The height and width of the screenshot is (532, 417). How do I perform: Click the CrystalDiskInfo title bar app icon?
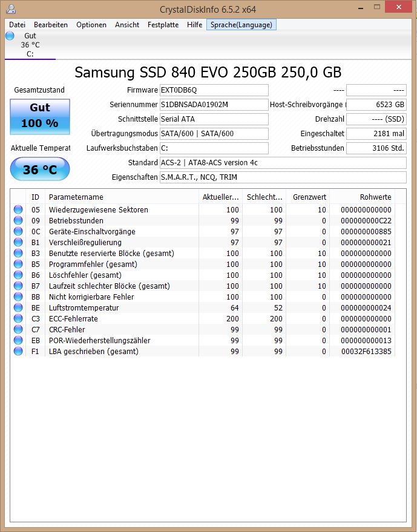(11, 8)
